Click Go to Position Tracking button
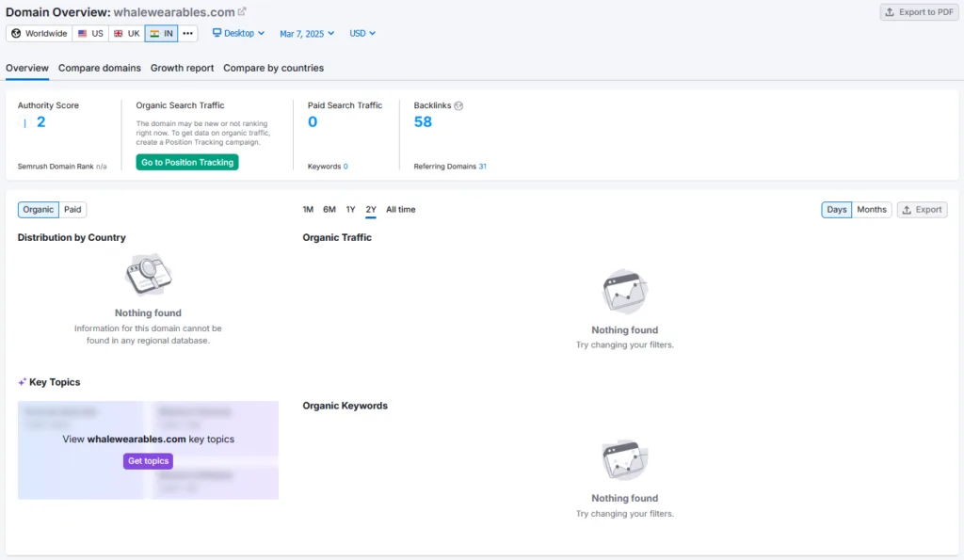This screenshot has width=964, height=560. [x=187, y=162]
